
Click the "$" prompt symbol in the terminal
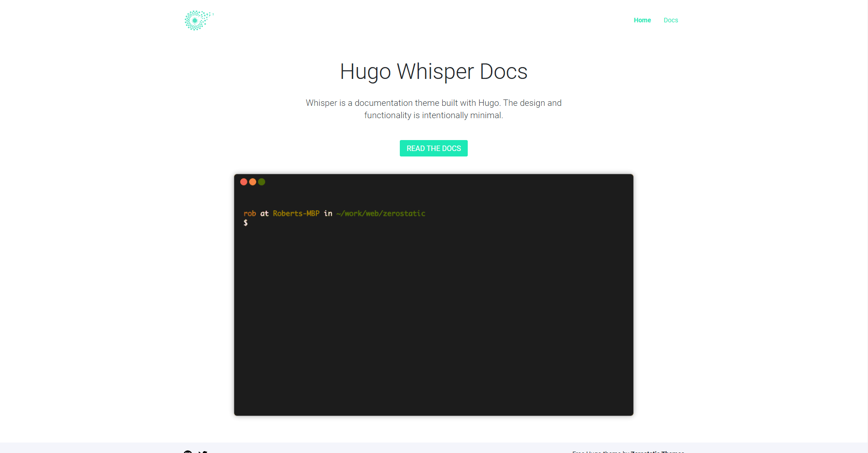click(x=246, y=223)
